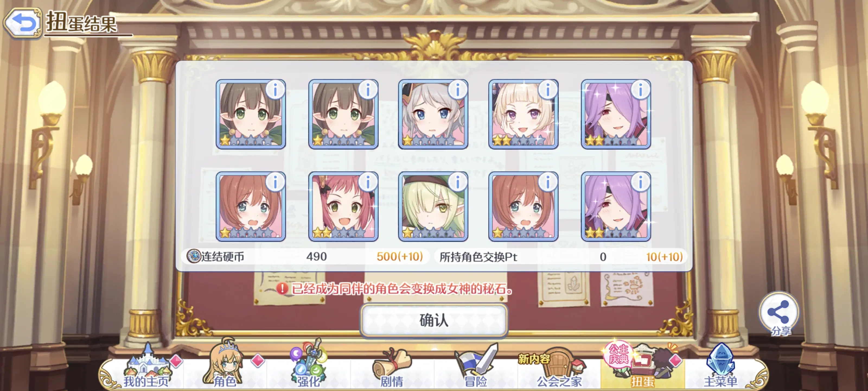View info for the blonde two-star character
The width and height of the screenshot is (868, 391).
548,90
